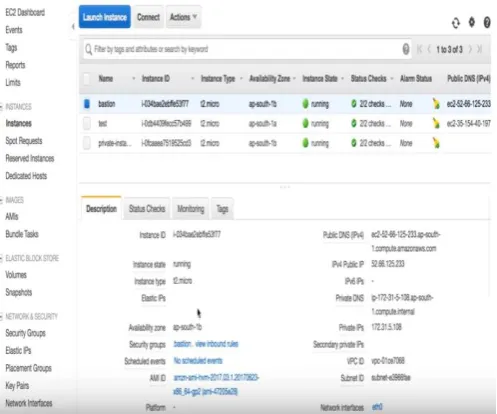The image size is (497, 414).
Task: Open the help question mark icon
Action: point(487,23)
